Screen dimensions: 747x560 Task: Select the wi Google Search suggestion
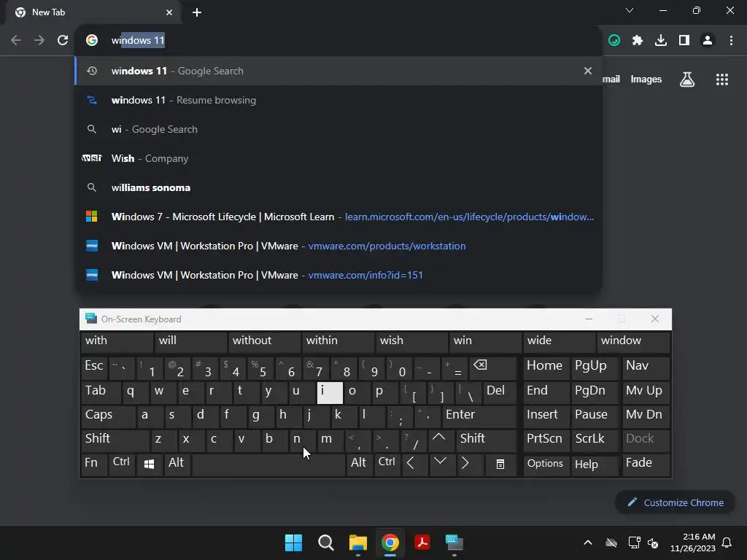coord(338,129)
